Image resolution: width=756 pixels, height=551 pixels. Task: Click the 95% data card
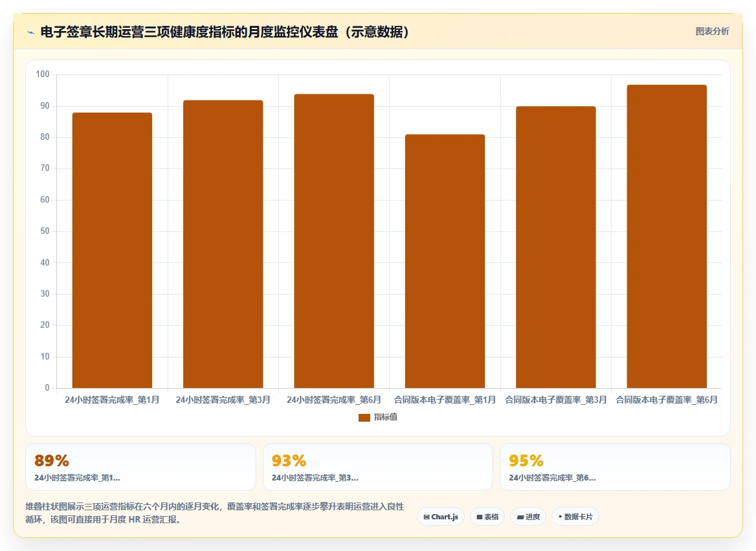[x=615, y=467]
